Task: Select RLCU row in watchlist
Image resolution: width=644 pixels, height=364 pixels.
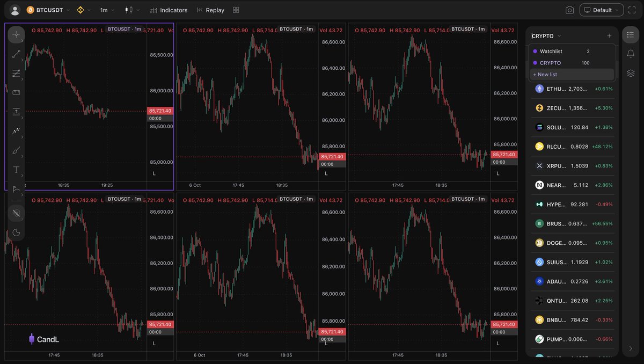Action: point(572,147)
